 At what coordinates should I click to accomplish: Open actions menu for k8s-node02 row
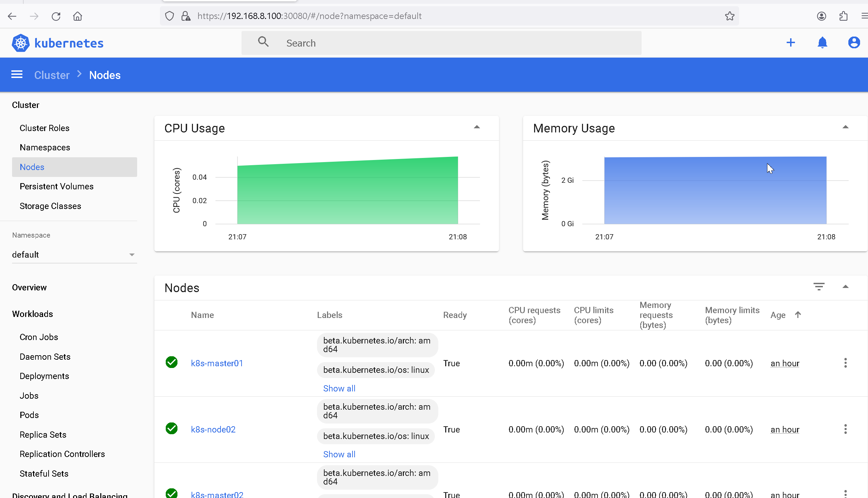tap(845, 429)
